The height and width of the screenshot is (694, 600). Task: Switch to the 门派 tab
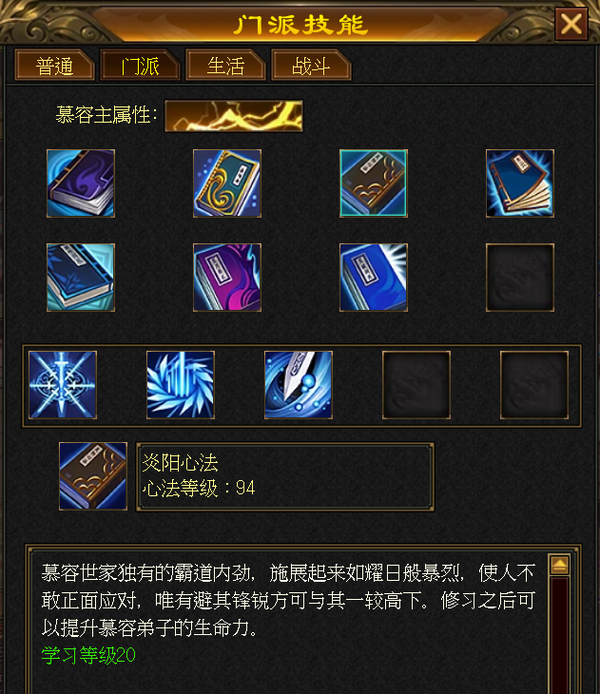140,65
